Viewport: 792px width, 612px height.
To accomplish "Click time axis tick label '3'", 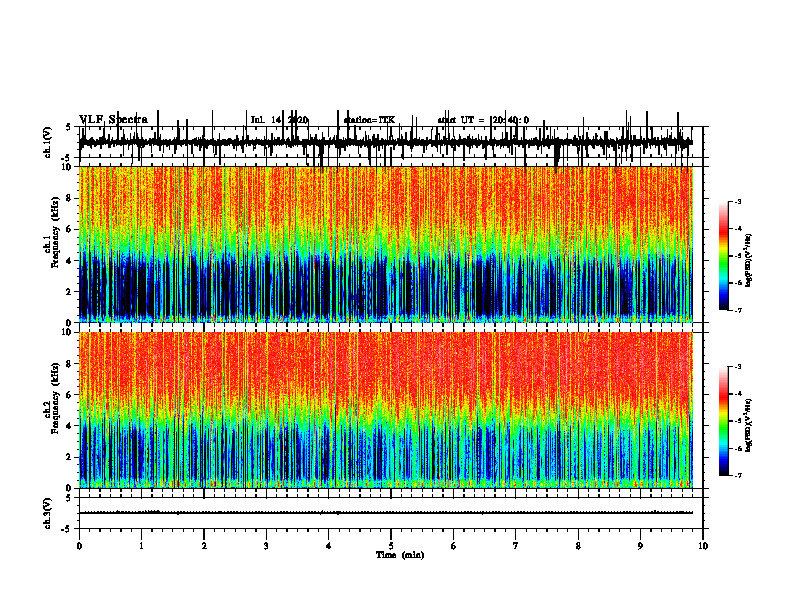I will click(266, 546).
